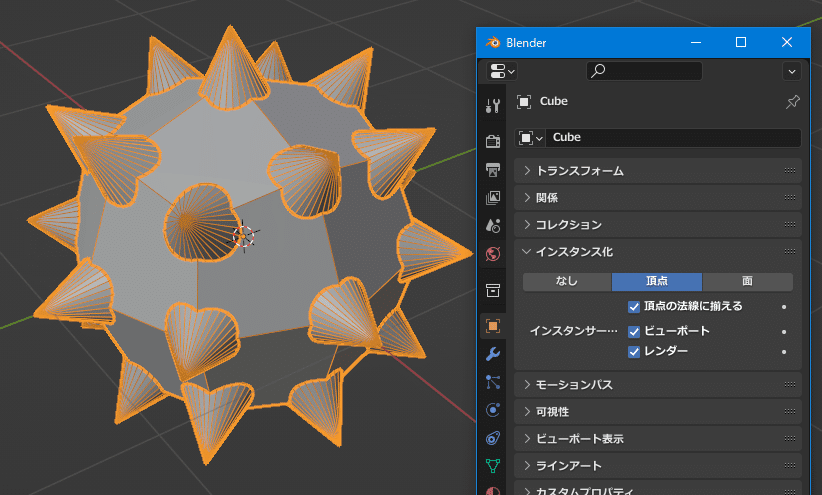
Task: Expand the 可視性 panel
Action: pyautogui.click(x=658, y=412)
